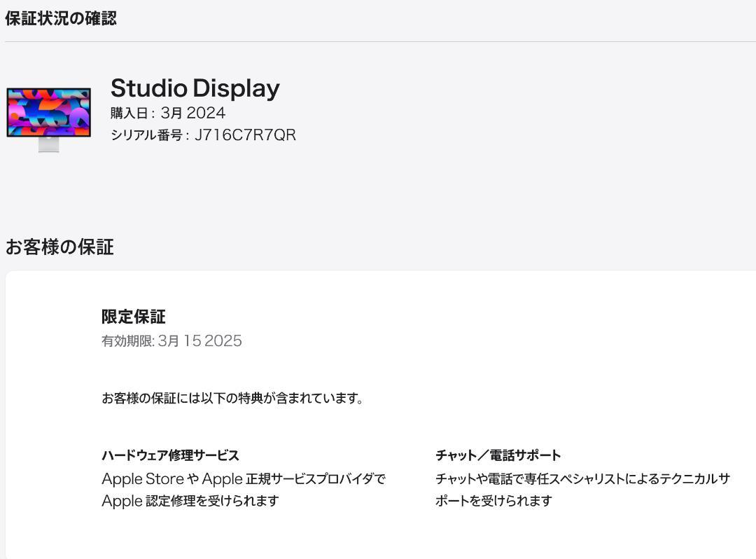Click the Apple Store や Apple 正規サービスプロバイダ description

pos(244,490)
